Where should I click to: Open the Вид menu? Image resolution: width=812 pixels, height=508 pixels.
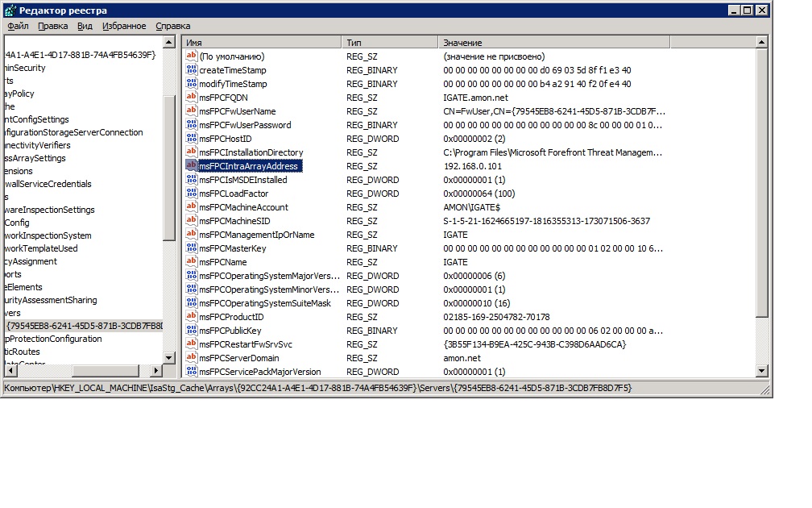coord(85,26)
